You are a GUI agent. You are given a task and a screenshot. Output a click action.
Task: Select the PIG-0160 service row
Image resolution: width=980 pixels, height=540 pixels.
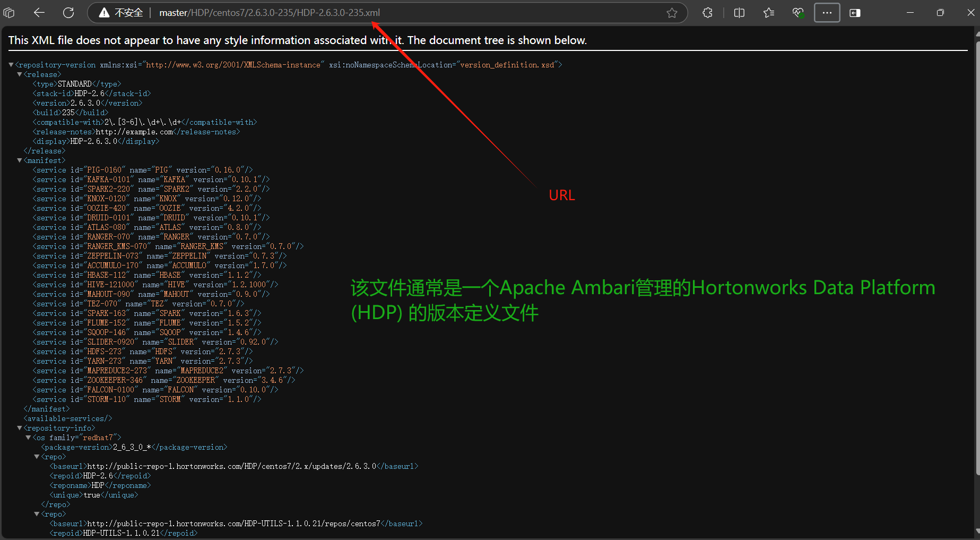[143, 170]
